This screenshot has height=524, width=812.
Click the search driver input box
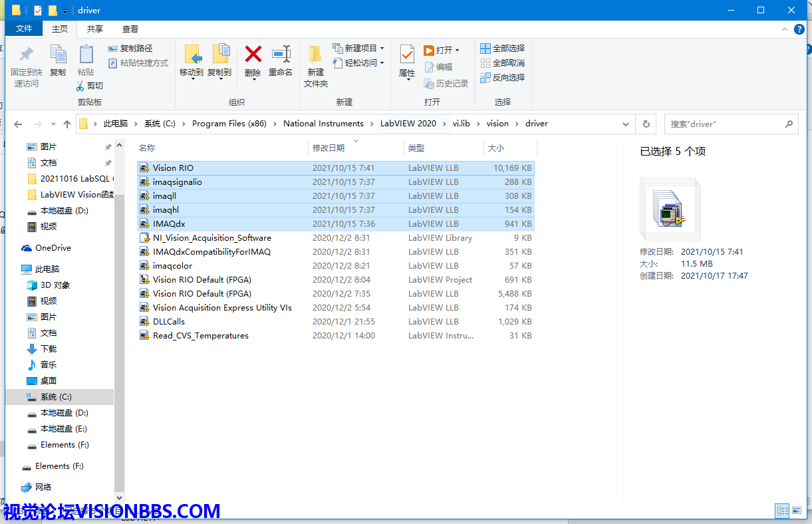click(724, 124)
